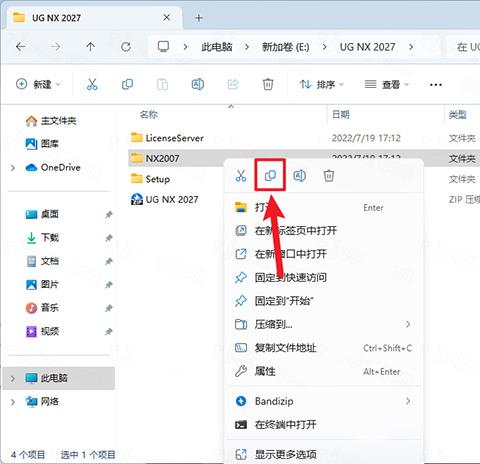The image size is (480, 464).
Task: Choose 复制文件地址 in context menu
Action: (x=324, y=348)
